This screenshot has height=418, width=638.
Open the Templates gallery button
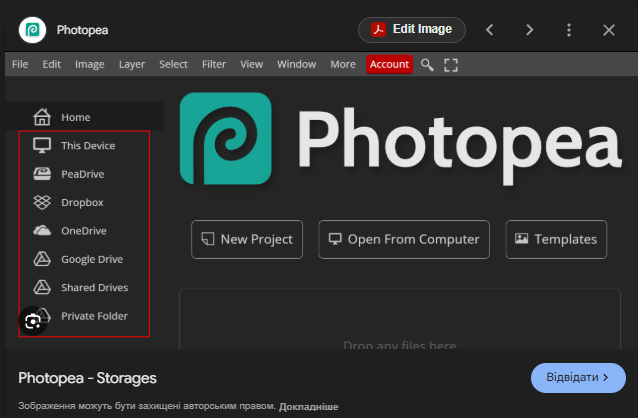click(555, 239)
